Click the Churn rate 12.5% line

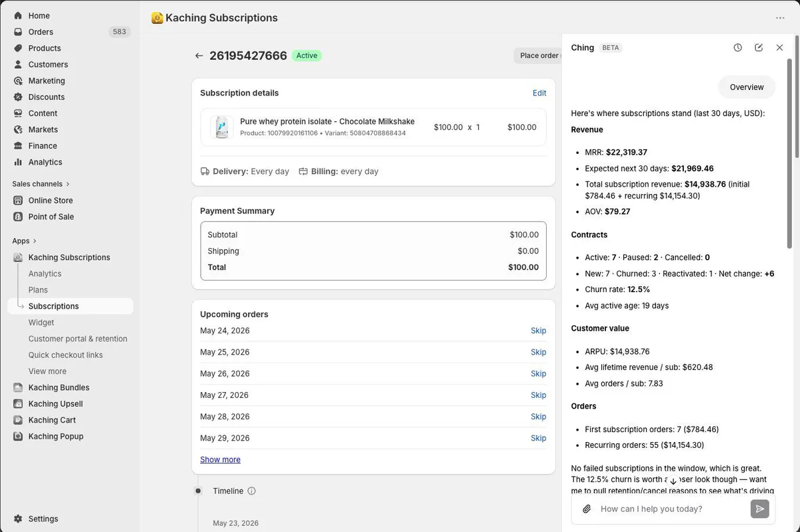pos(617,290)
